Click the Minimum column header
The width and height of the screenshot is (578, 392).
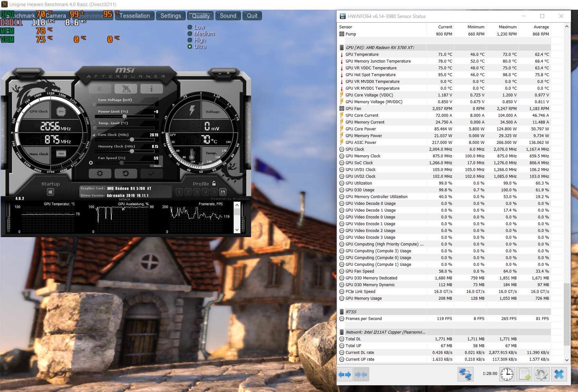coord(470,27)
